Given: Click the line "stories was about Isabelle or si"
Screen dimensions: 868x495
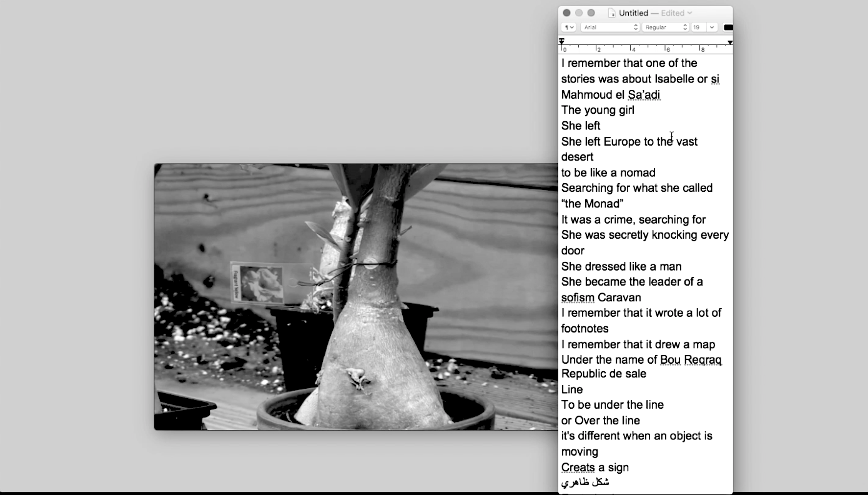Looking at the screenshot, I should point(641,79).
